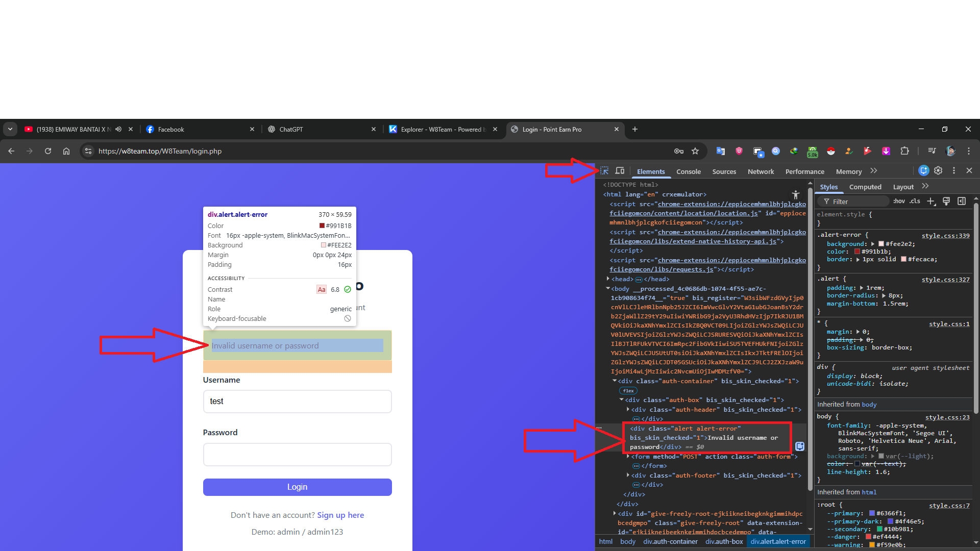Bookmark this page with the star

tap(695, 151)
